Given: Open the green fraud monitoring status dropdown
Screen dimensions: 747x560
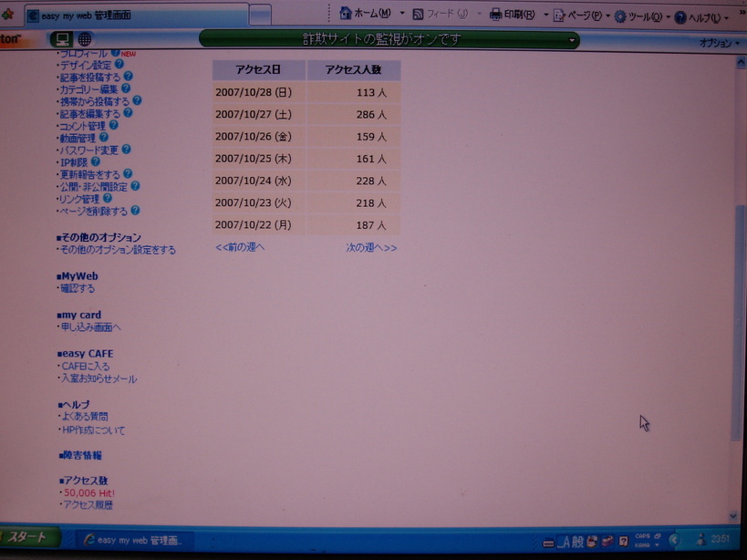Looking at the screenshot, I should [x=572, y=40].
